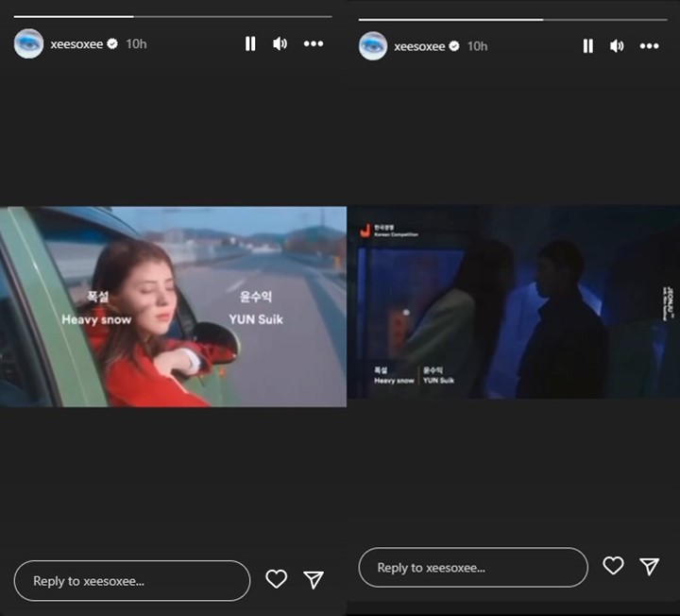Click the 10h timestamp in the left story
The width and height of the screenshot is (680, 616).
[136, 43]
